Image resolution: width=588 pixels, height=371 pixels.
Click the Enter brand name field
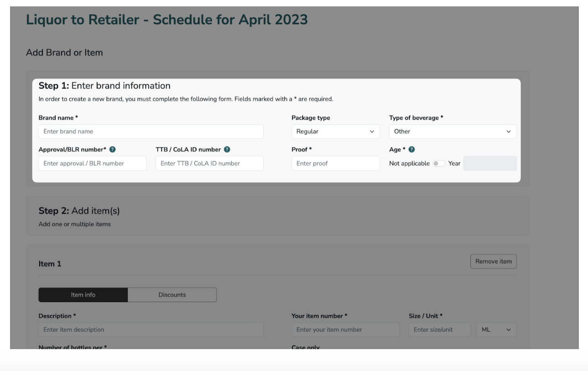(x=151, y=131)
